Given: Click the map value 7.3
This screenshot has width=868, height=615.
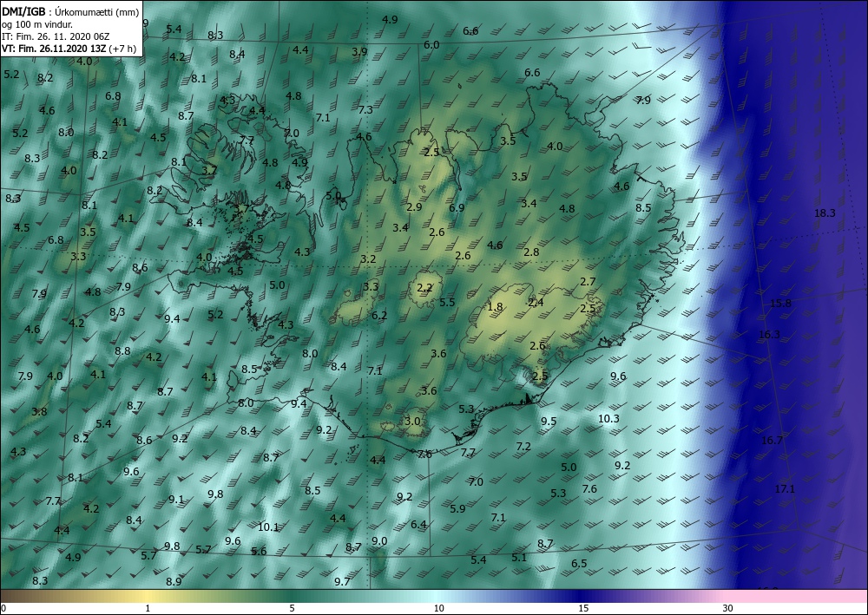Looking at the screenshot, I should coord(365,109).
